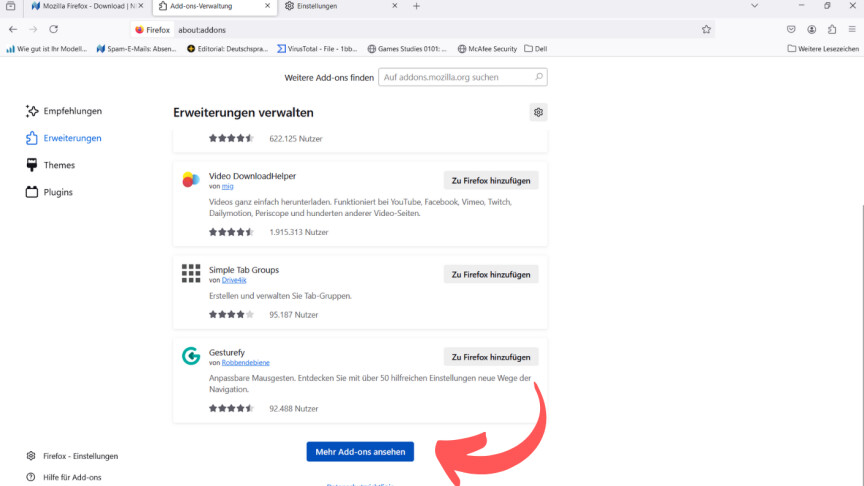
Task: Open the gear tools menu for extensions
Action: [538, 112]
